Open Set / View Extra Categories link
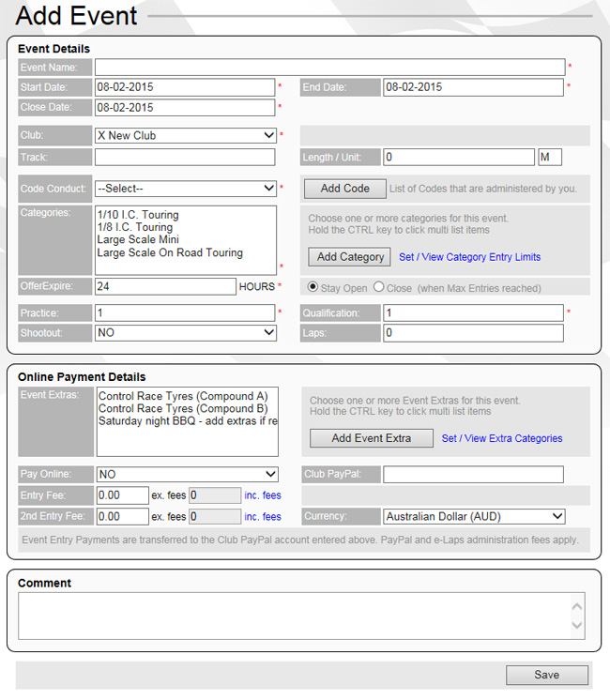This screenshot has width=610, height=700. (502, 438)
